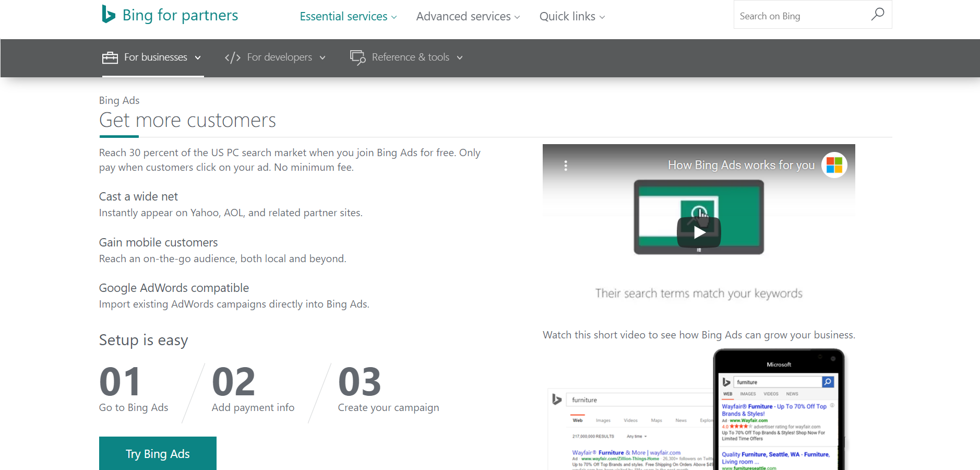Click the 01 Go to Bing Ads step

pyautogui.click(x=134, y=390)
